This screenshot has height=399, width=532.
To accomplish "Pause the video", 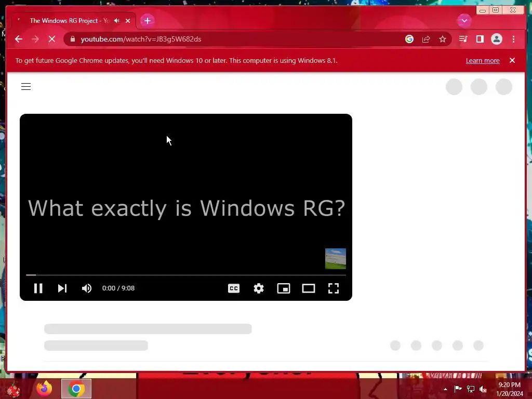I will 38,288.
